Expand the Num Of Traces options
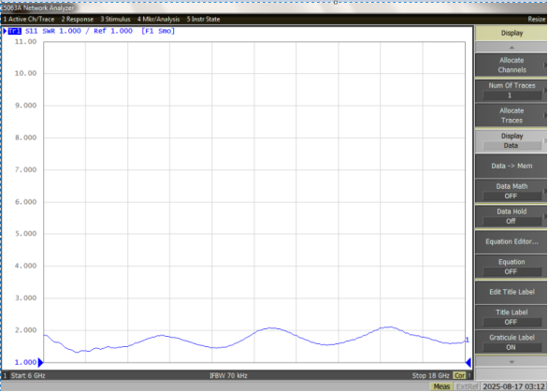This screenshot has width=548, height=392. point(512,90)
